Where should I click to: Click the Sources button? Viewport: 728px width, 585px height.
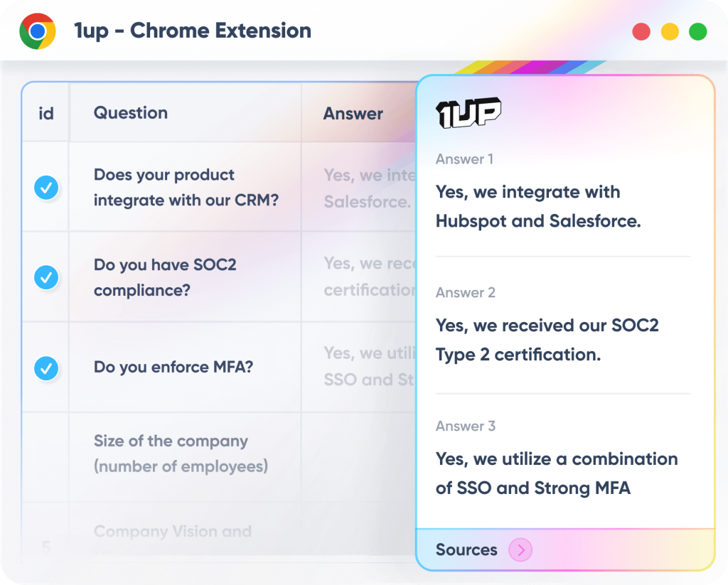(x=466, y=549)
